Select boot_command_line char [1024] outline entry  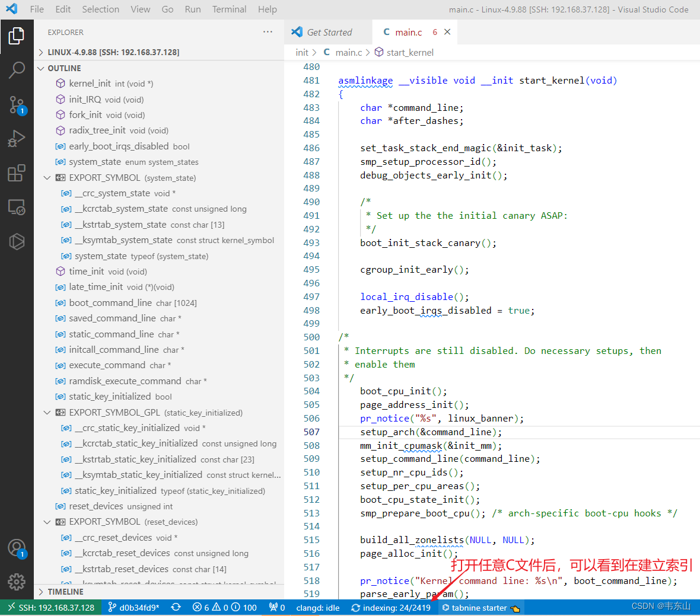[x=158, y=303]
